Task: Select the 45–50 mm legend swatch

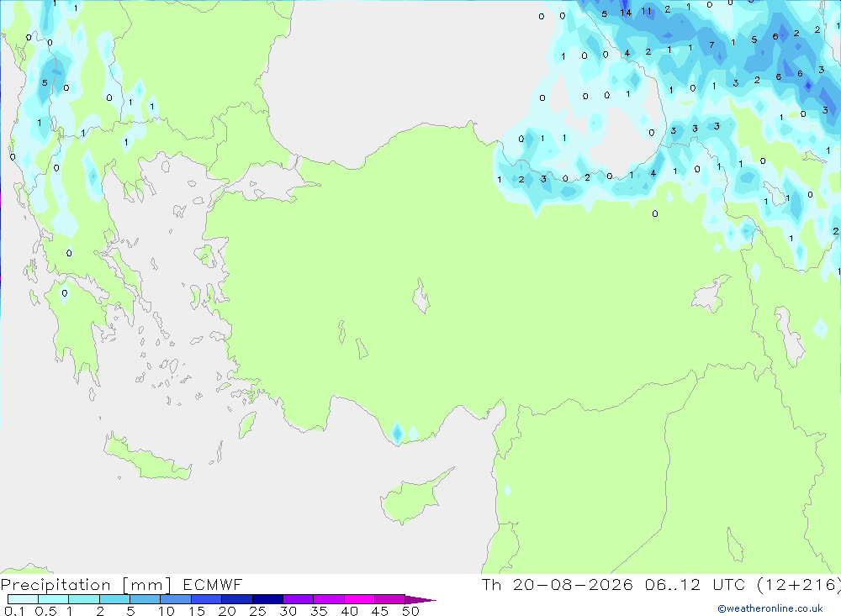Action: [x=390, y=599]
